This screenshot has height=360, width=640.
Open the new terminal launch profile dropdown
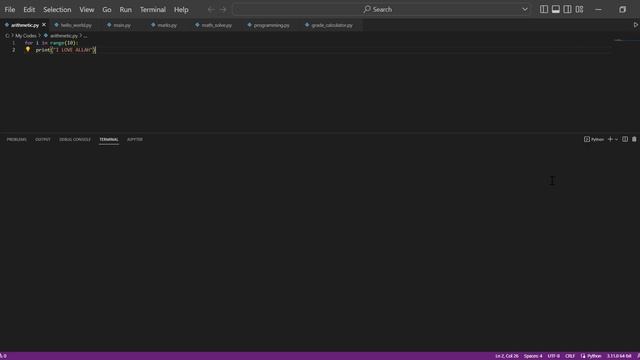click(x=616, y=140)
